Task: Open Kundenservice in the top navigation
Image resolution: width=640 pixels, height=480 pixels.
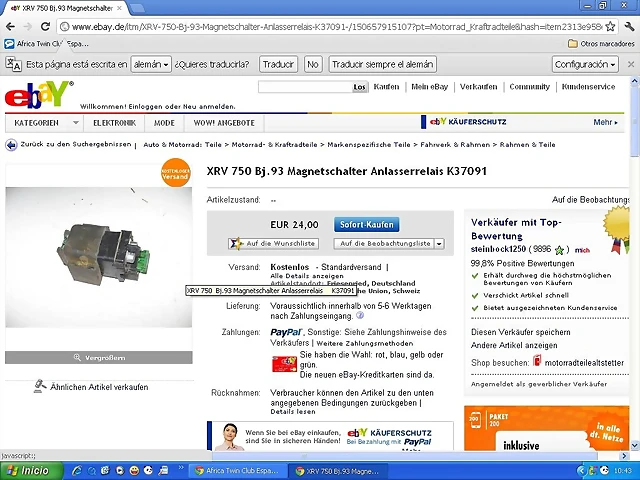Action: 588,87
